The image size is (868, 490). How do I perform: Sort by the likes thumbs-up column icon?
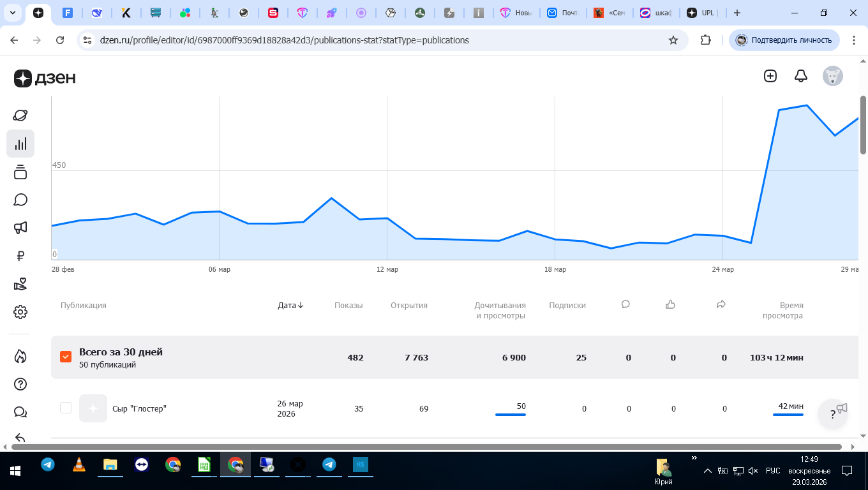tap(670, 305)
